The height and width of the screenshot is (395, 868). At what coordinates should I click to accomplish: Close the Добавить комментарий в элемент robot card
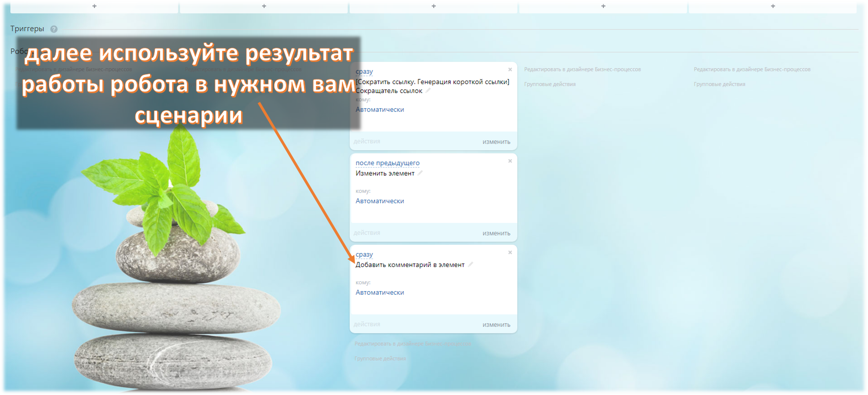point(510,252)
